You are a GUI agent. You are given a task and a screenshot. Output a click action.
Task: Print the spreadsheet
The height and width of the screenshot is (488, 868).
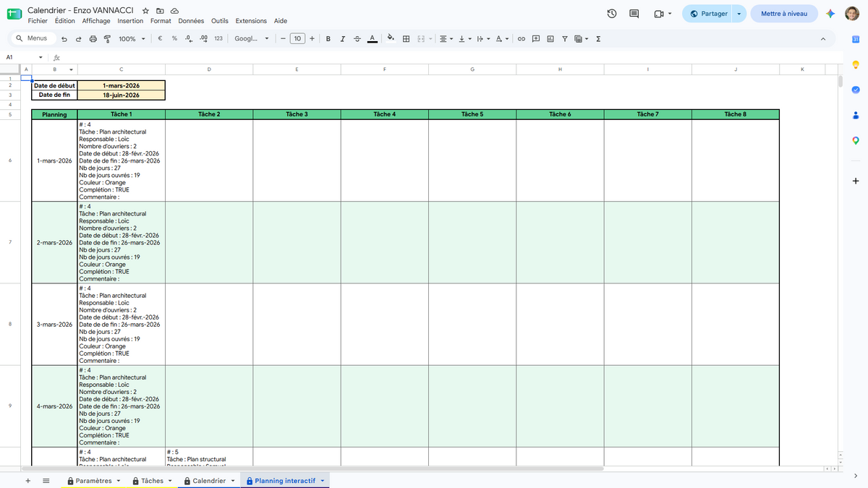click(93, 38)
